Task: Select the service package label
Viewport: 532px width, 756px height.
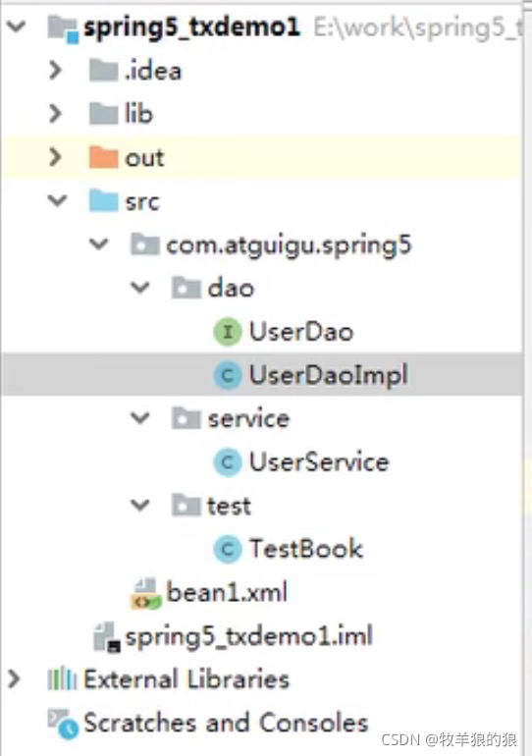Action: 248,418
